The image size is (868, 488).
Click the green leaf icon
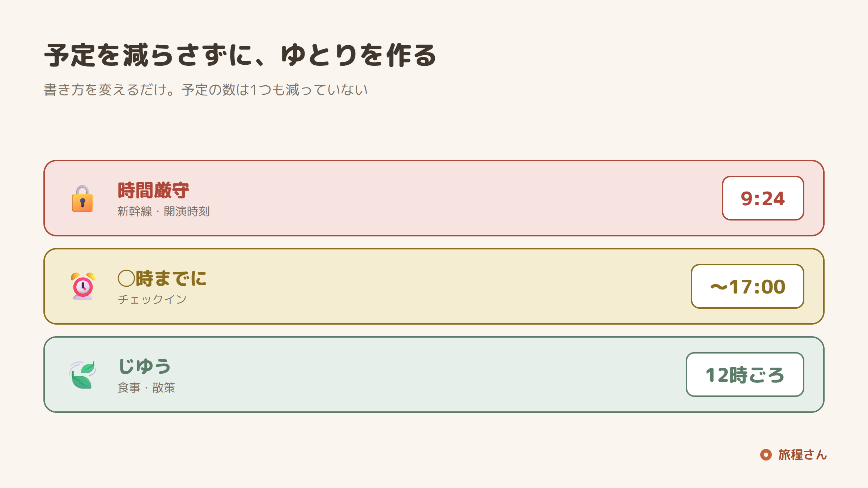(x=82, y=374)
